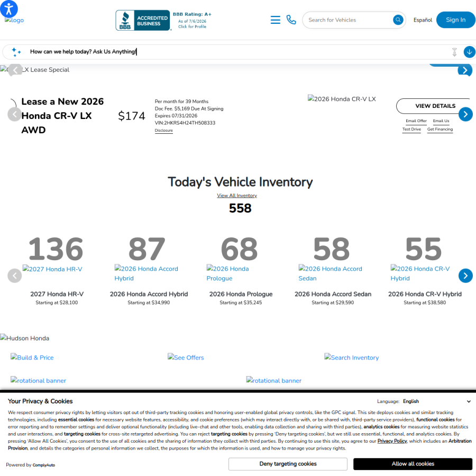Click Powered by ComplyAuto link
The width and height of the screenshot is (476, 476).
point(30,465)
